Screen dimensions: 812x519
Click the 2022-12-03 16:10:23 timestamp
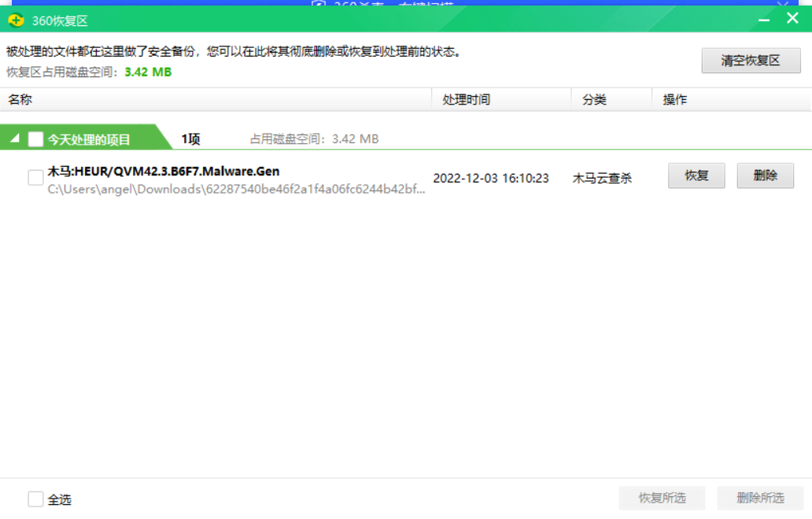click(x=491, y=178)
